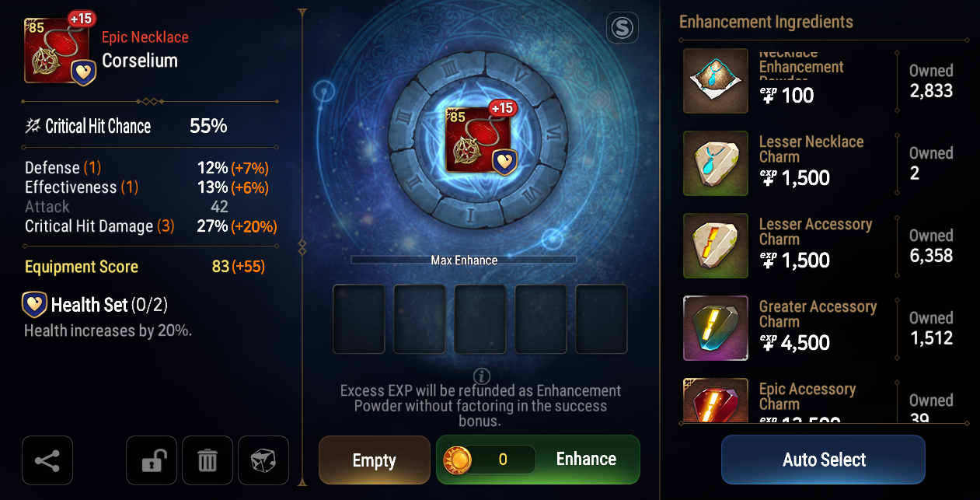Click the green Enhance button
This screenshot has height=500, width=980.
(538, 460)
